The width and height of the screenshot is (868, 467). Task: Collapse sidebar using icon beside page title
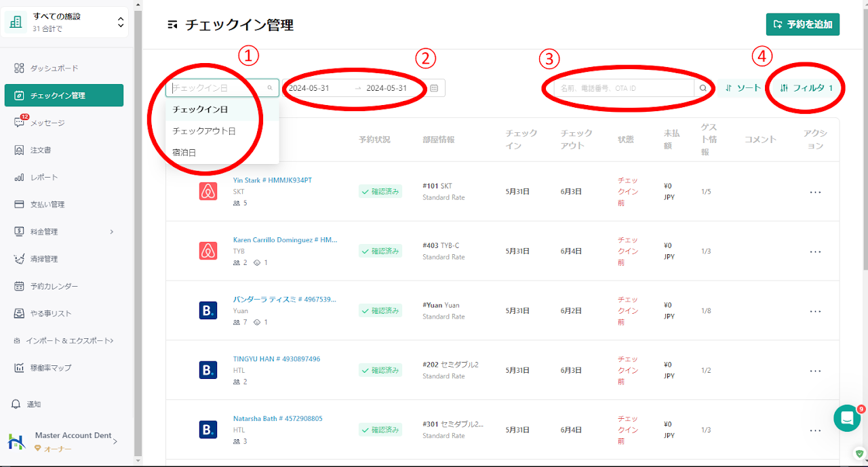tap(173, 25)
